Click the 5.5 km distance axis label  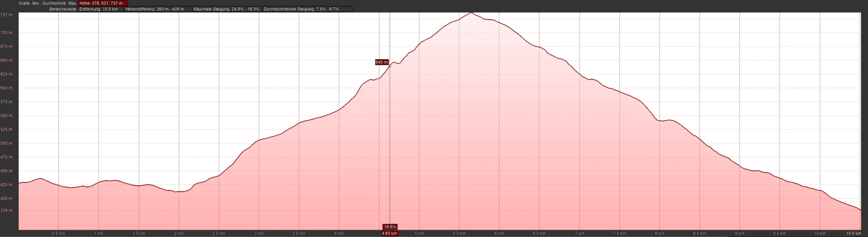pyautogui.click(x=459, y=233)
